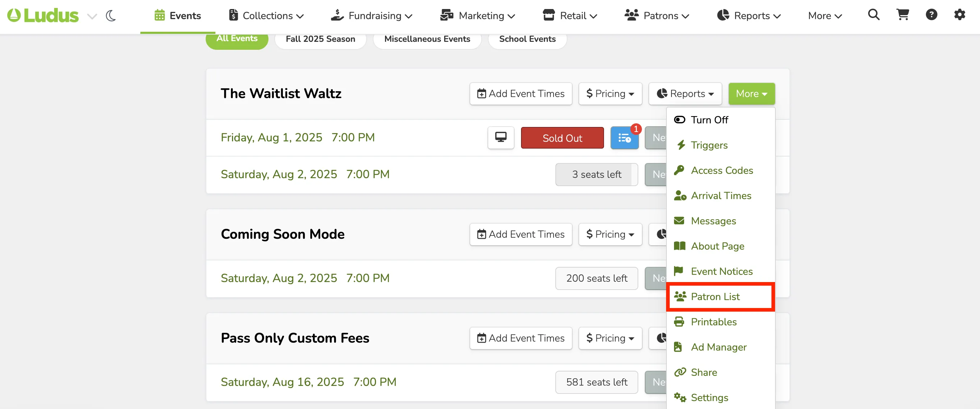The image size is (980, 409).
Task: Open the shopping cart icon
Action: click(x=903, y=15)
